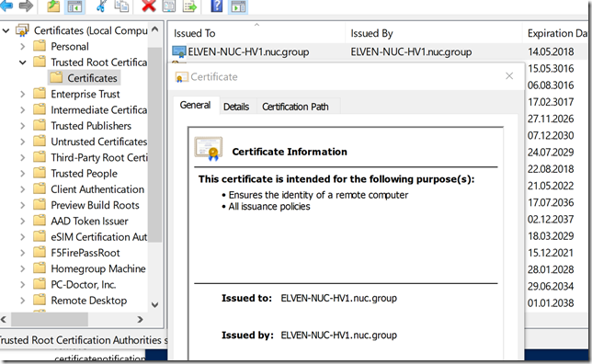Click horizontal scrollbar right arrow in tree
Screen dimensions: 592x364
[141, 320]
